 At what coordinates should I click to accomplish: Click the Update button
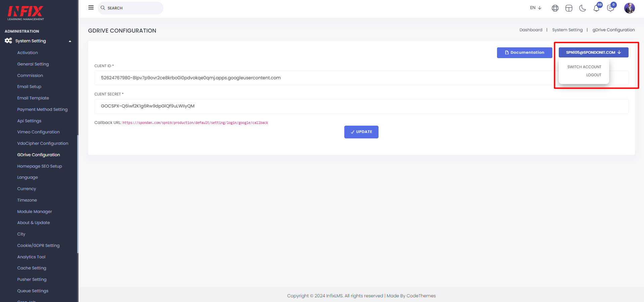pyautogui.click(x=361, y=132)
